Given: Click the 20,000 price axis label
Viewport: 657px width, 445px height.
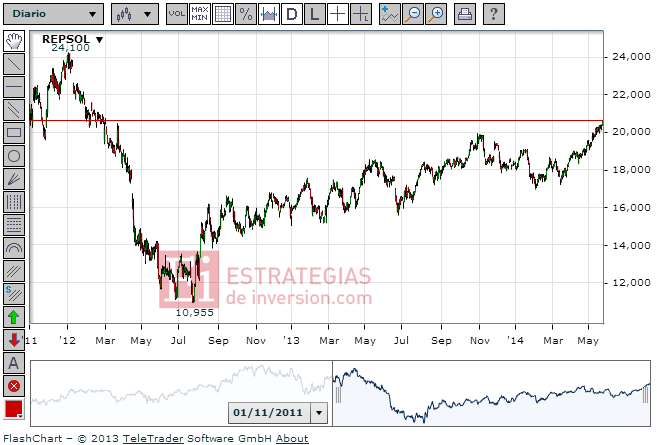Looking at the screenshot, I should (631, 132).
